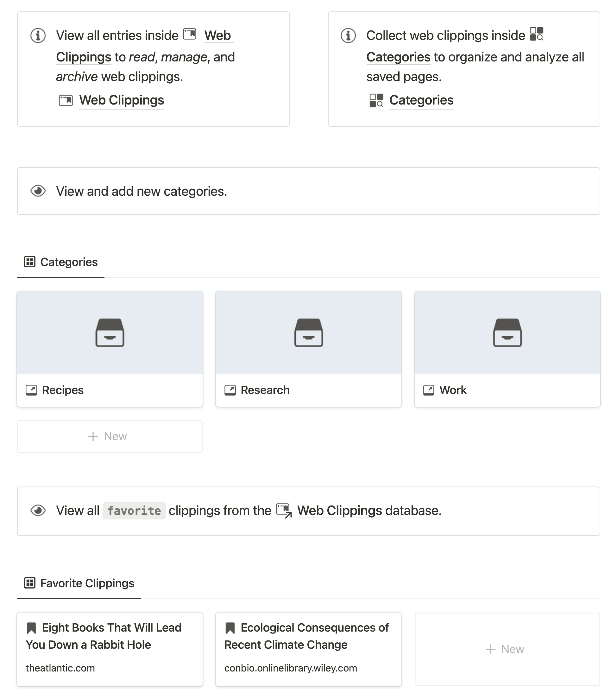Click the archive box icon on Work card
The image size is (611, 700).
tap(507, 333)
